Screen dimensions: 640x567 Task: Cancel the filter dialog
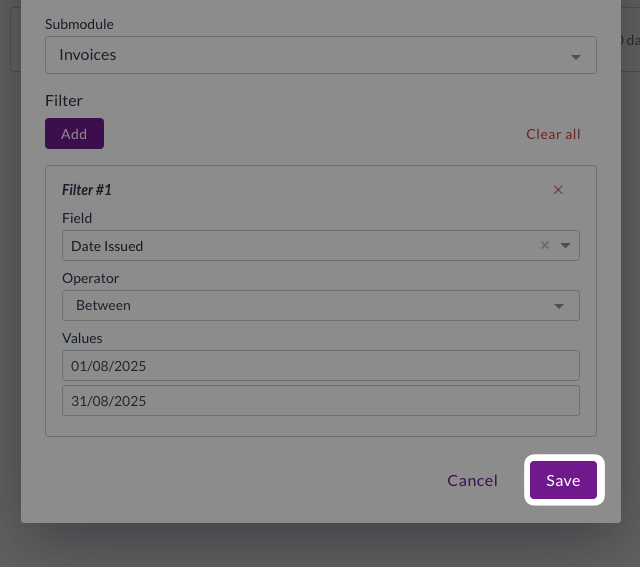(472, 481)
